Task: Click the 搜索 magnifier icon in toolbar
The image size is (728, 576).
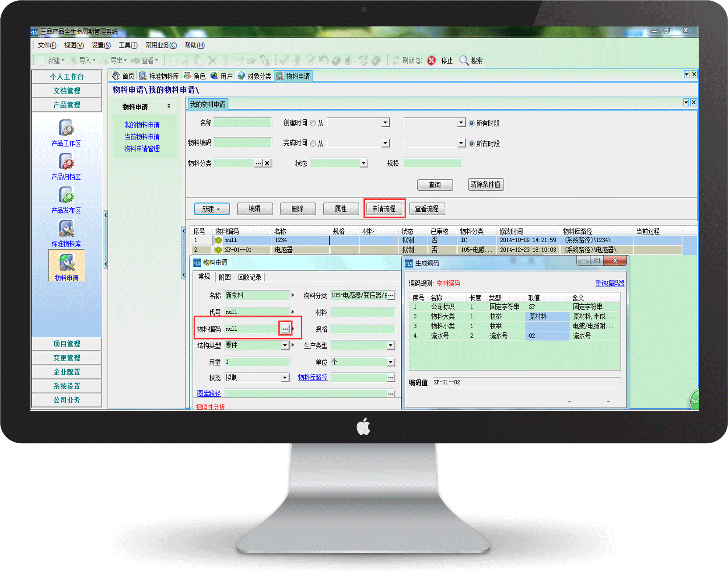Action: click(464, 60)
